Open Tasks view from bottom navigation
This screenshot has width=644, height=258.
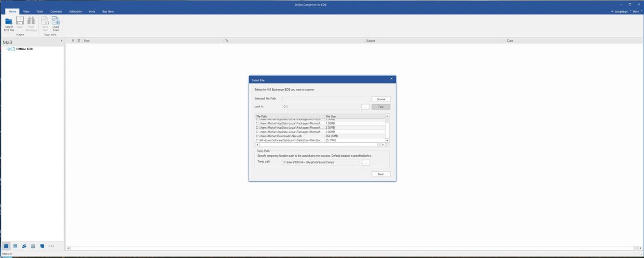tap(33, 246)
